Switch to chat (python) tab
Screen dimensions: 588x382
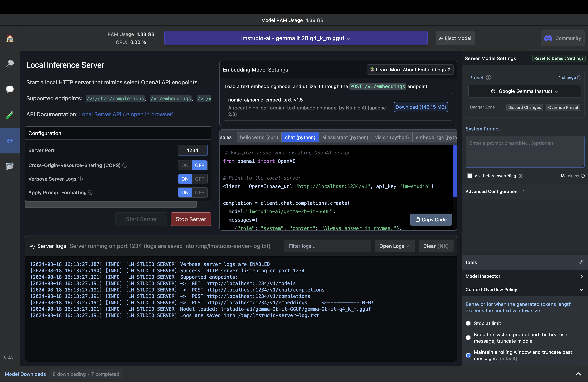coord(300,137)
